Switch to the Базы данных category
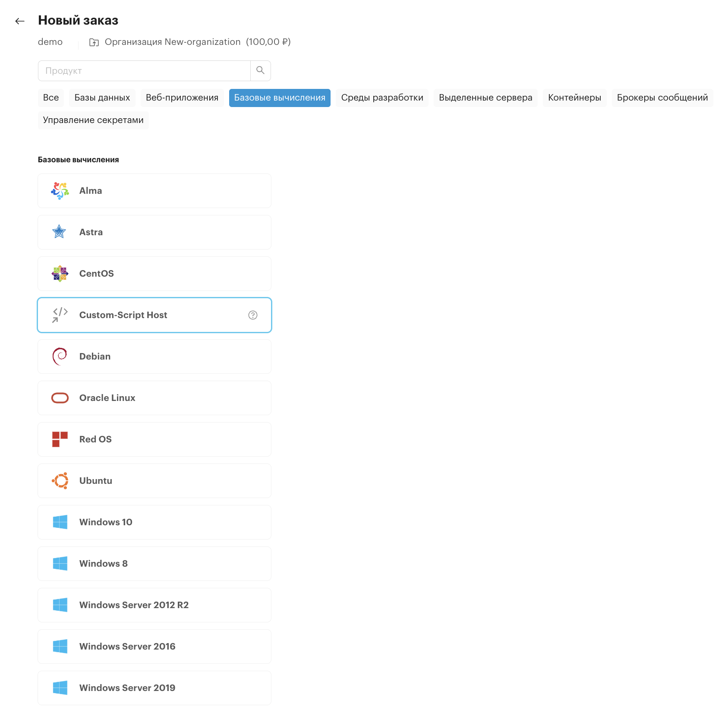This screenshot has height=713, width=728. click(102, 98)
